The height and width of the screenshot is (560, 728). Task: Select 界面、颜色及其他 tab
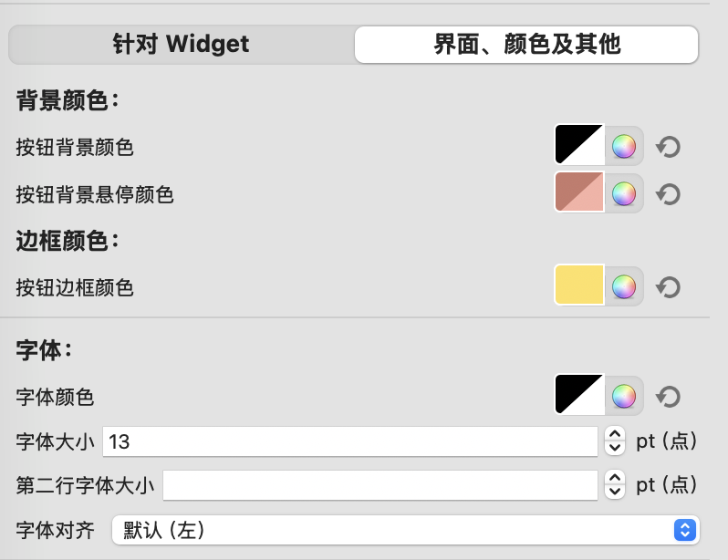[526, 45]
